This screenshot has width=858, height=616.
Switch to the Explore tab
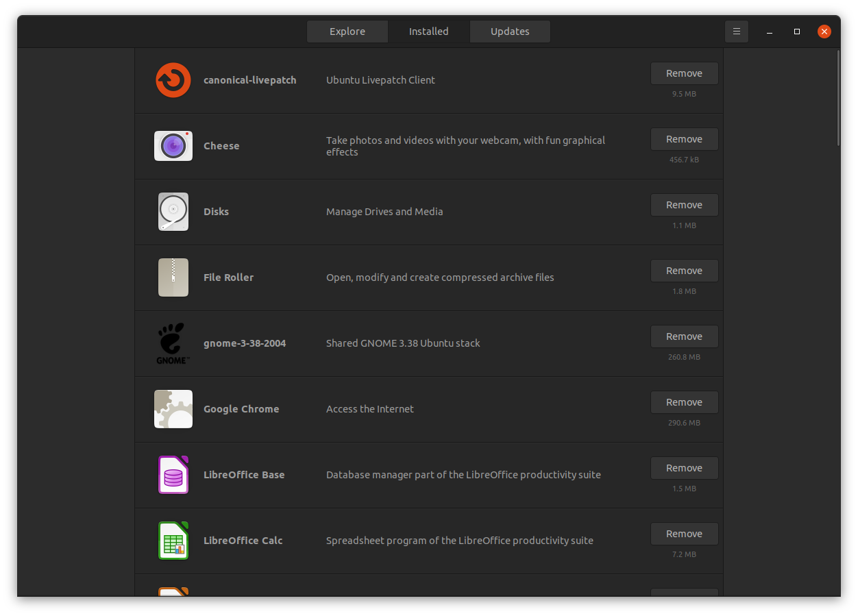point(347,32)
